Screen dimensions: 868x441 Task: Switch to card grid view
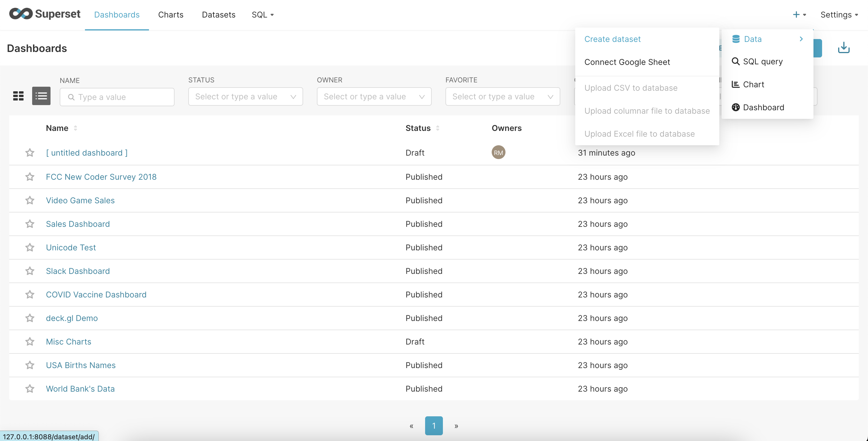click(18, 96)
